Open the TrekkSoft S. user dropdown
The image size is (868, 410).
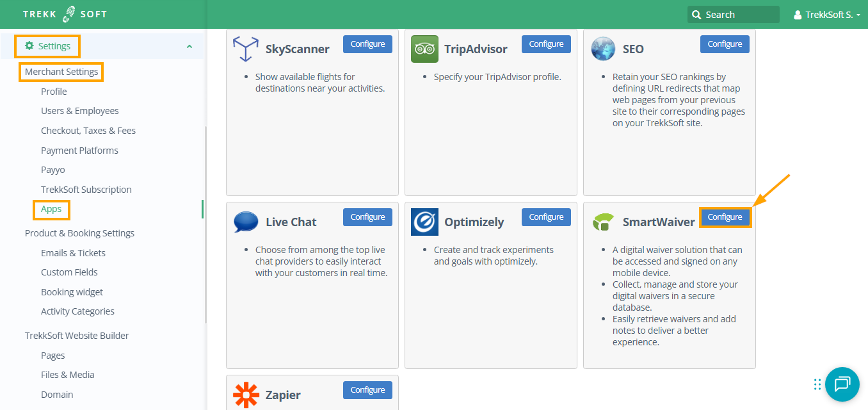826,15
